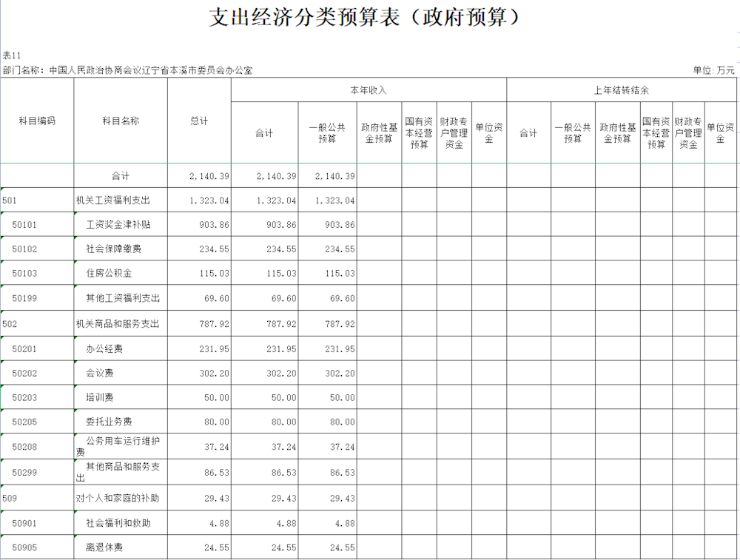Image resolution: width=740 pixels, height=560 pixels.
Task: Select the code cell 50205
Action: pos(37,422)
